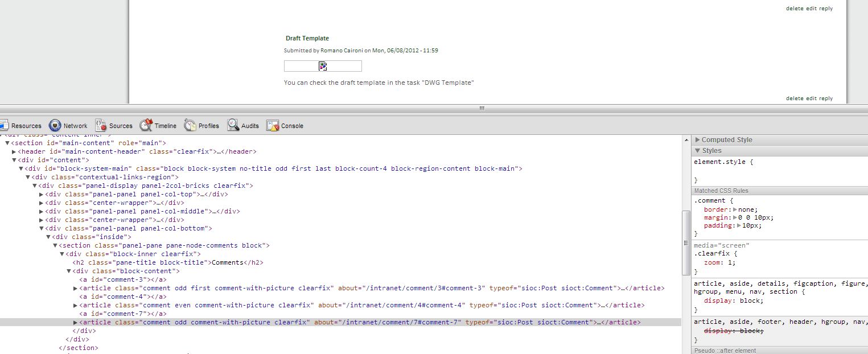Viewport: 868px width, 354px height.
Task: Click edit link under Draft Template comment
Action: pos(811,98)
